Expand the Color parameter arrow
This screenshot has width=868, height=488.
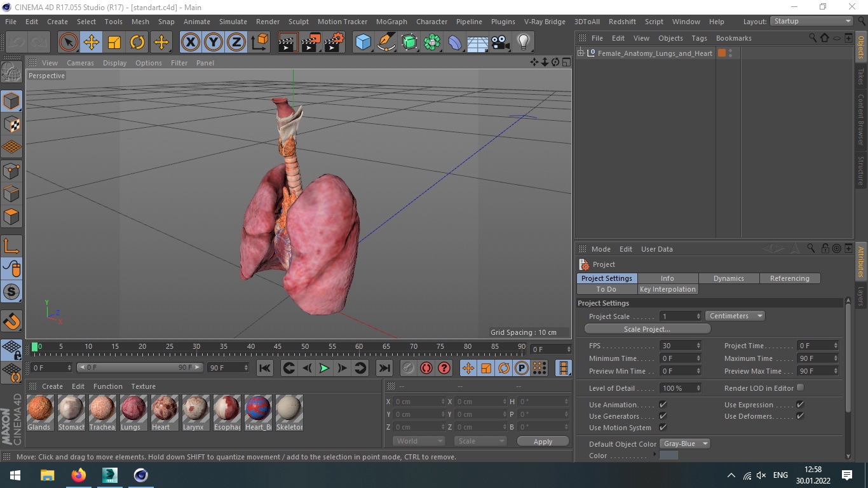[655, 455]
